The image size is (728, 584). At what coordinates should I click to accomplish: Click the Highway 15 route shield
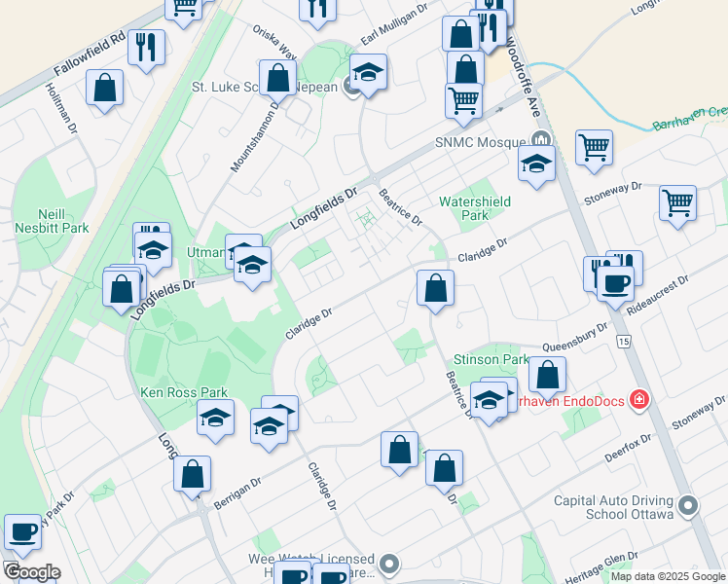tap(624, 342)
